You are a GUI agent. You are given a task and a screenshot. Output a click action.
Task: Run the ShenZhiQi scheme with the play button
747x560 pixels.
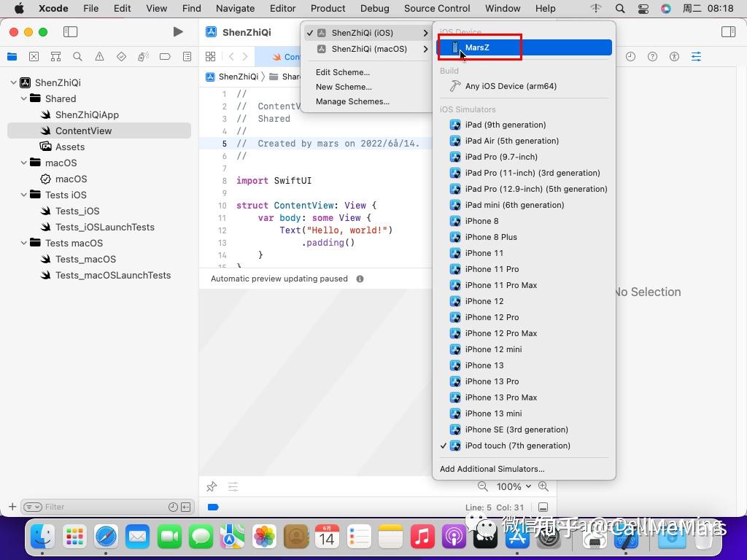pos(178,32)
